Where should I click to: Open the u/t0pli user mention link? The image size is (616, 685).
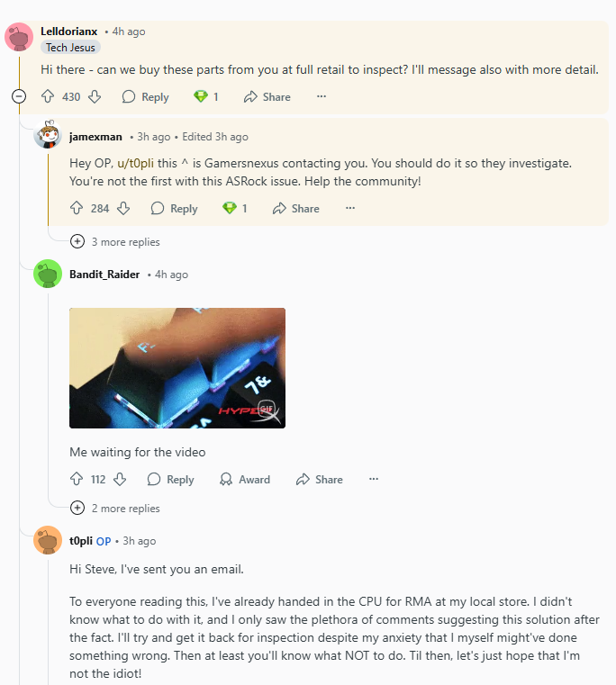(x=135, y=163)
